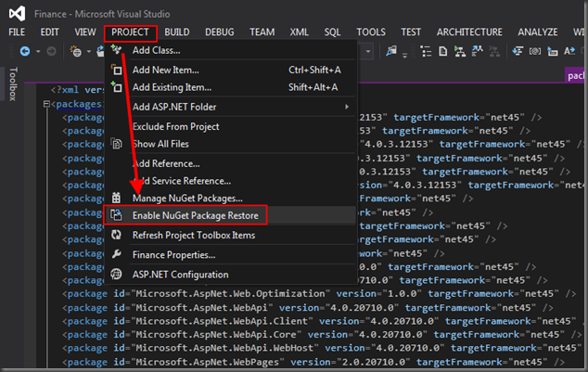Click the document page toolbar icon
The image size is (588, 372).
point(443,51)
